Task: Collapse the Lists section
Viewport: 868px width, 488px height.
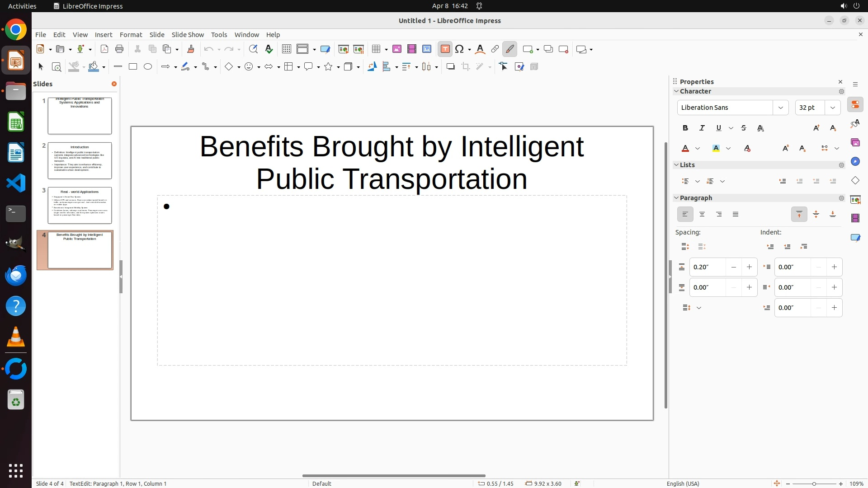Action: click(x=677, y=165)
